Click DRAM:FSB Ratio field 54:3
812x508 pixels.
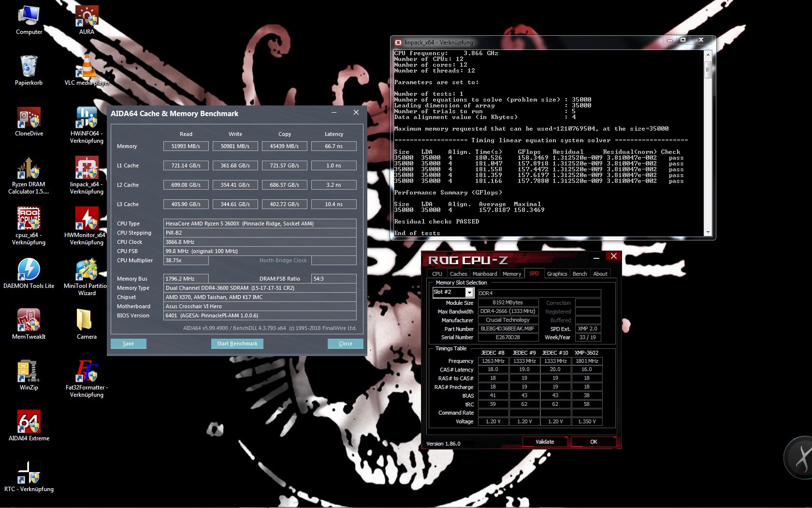click(334, 279)
